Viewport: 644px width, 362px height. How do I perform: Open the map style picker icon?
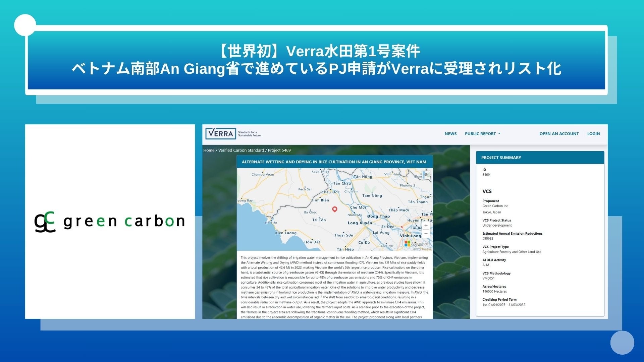click(x=426, y=175)
